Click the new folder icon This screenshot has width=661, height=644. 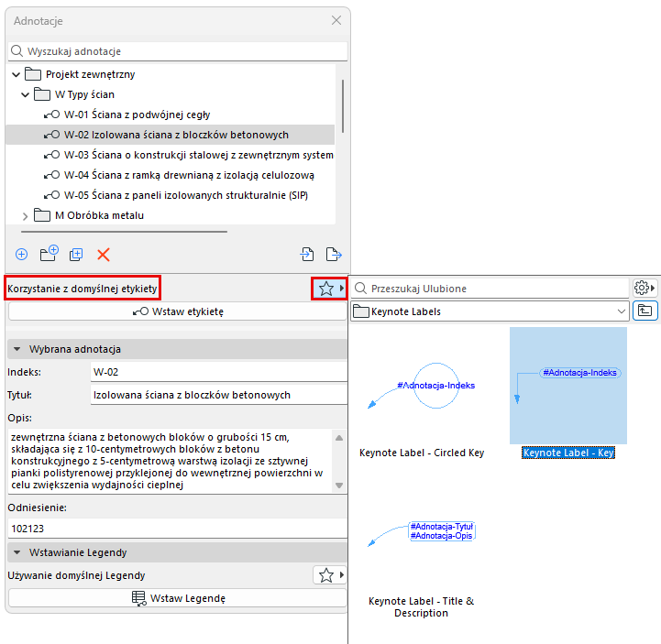tap(49, 254)
